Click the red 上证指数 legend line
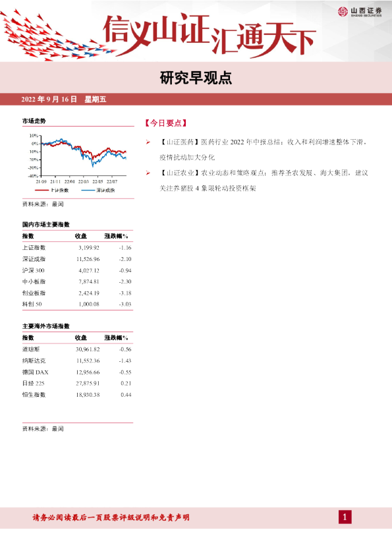 pyautogui.click(x=42, y=190)
